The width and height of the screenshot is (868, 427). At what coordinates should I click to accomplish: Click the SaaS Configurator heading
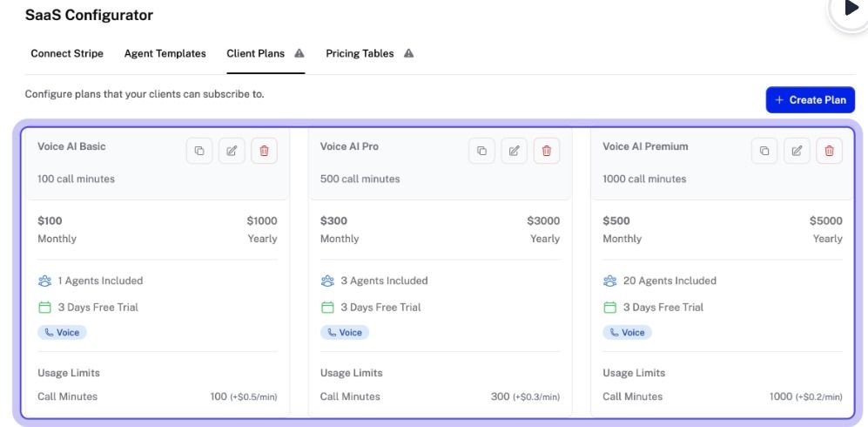[89, 15]
